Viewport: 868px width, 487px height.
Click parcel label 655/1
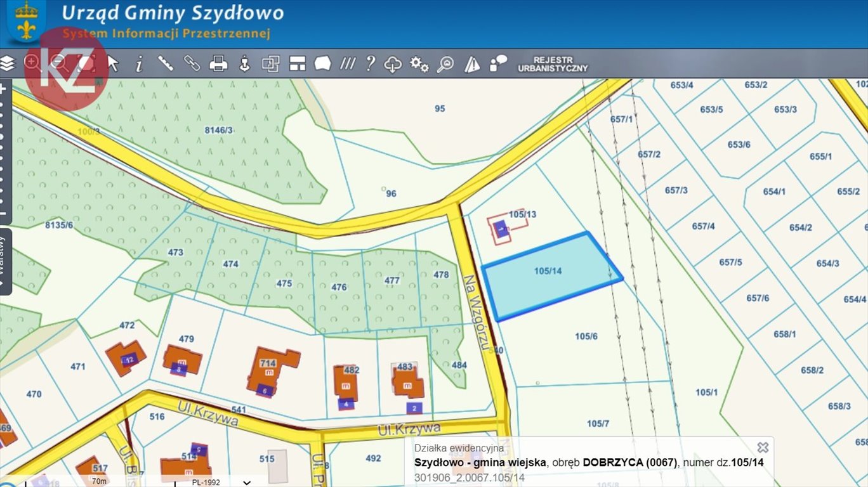[x=821, y=156]
